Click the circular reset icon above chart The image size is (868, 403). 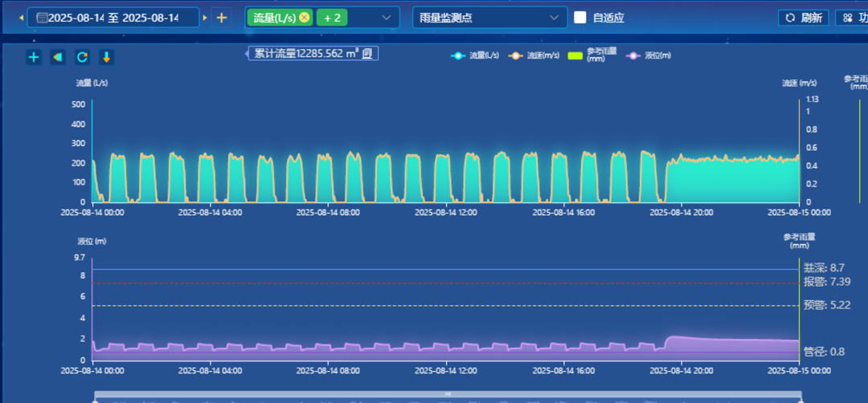(x=82, y=57)
